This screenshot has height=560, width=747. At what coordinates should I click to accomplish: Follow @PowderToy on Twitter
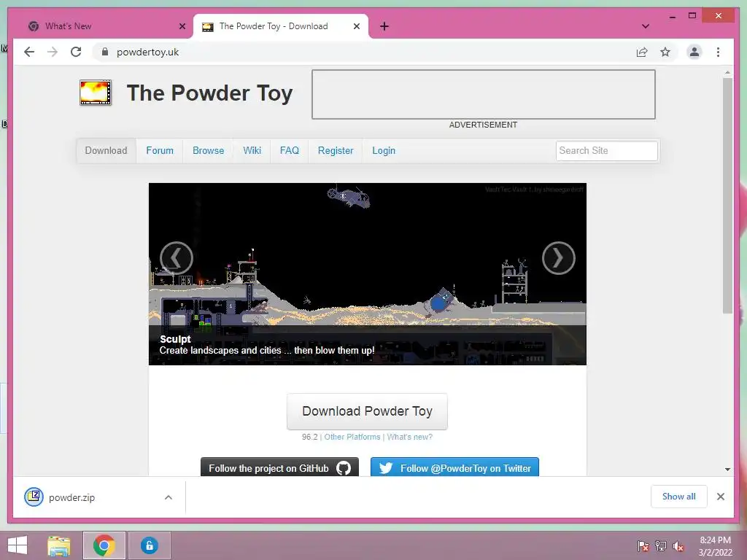(x=454, y=467)
